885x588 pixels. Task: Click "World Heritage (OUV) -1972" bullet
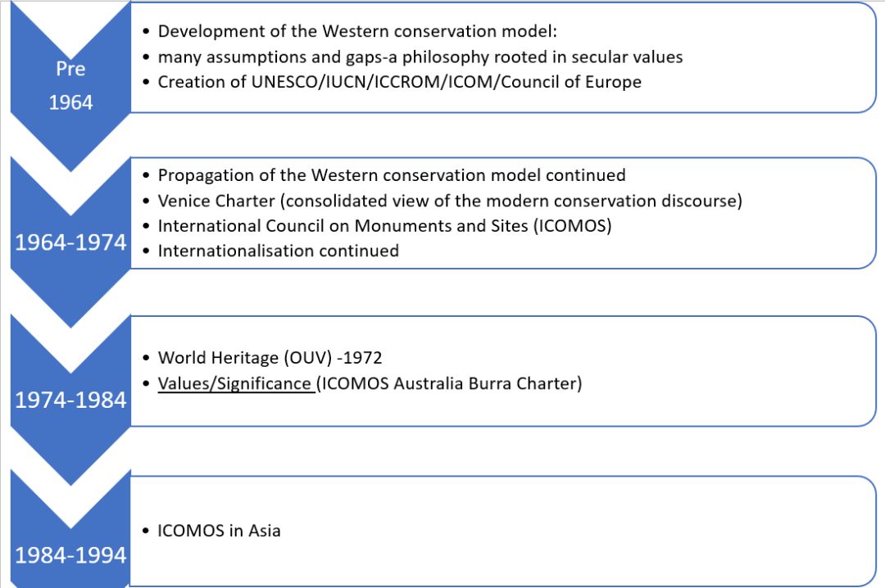[270, 358]
